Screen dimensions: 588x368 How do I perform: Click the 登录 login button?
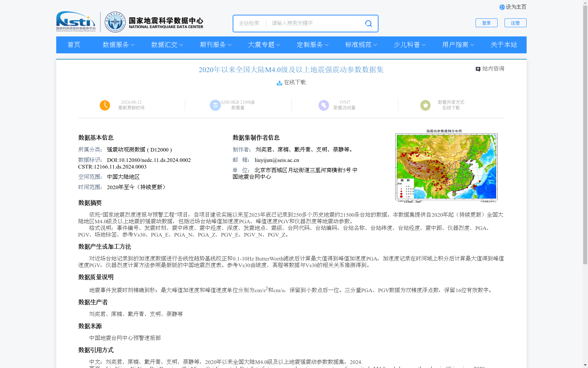pyautogui.click(x=487, y=23)
